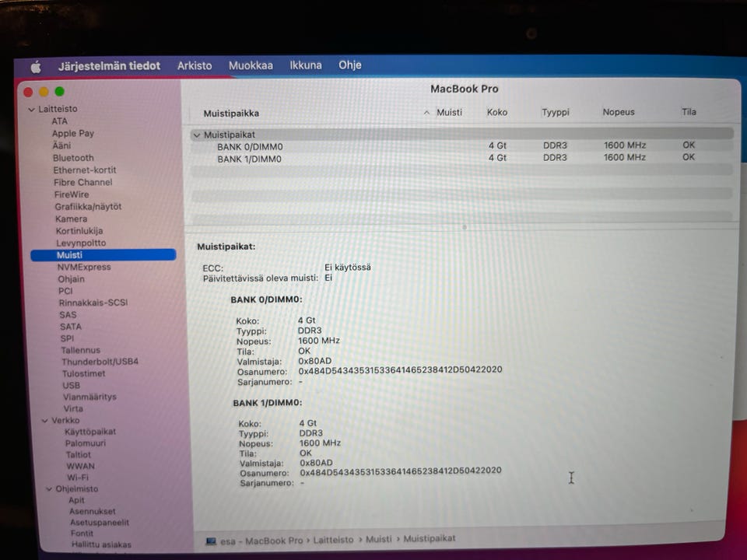This screenshot has height=560, width=747.
Task: Select WWAN under Verkko
Action: 80,466
